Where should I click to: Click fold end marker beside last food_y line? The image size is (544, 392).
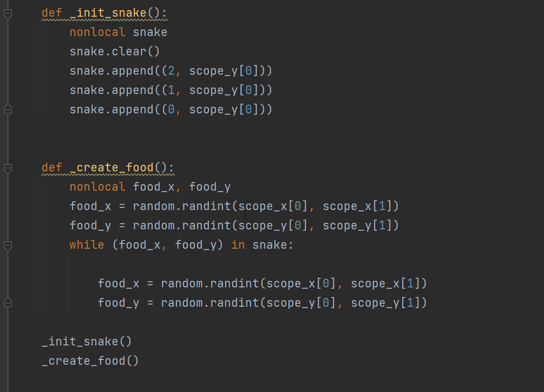click(x=7, y=302)
